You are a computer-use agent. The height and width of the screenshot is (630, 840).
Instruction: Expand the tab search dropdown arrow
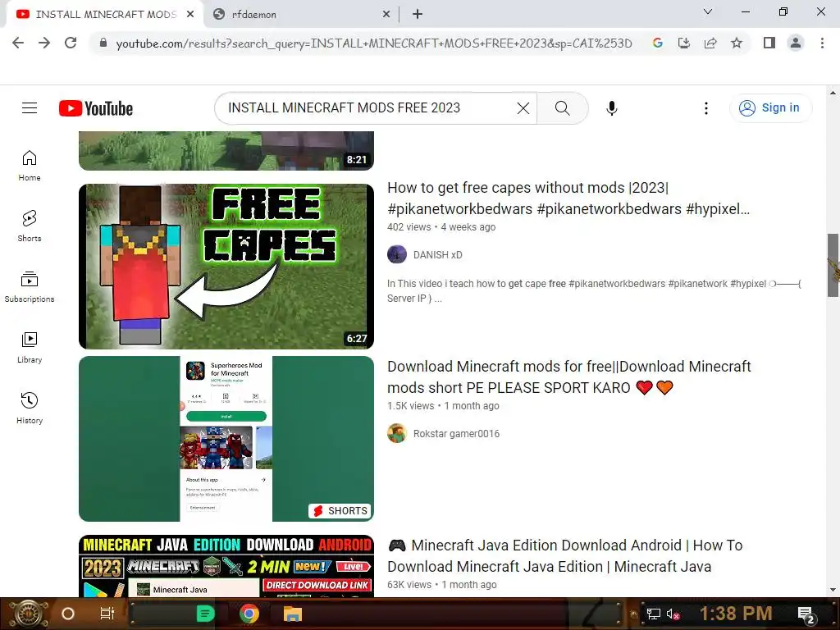coord(708,11)
